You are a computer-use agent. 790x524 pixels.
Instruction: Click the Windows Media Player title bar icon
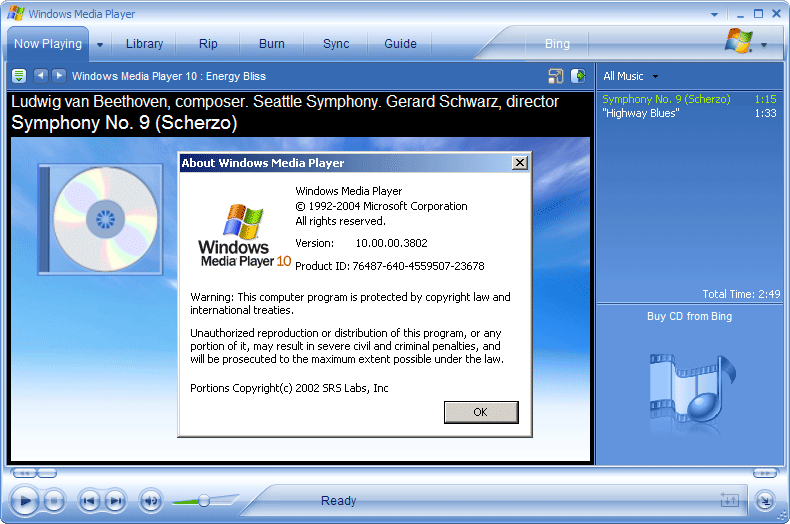coord(16,14)
